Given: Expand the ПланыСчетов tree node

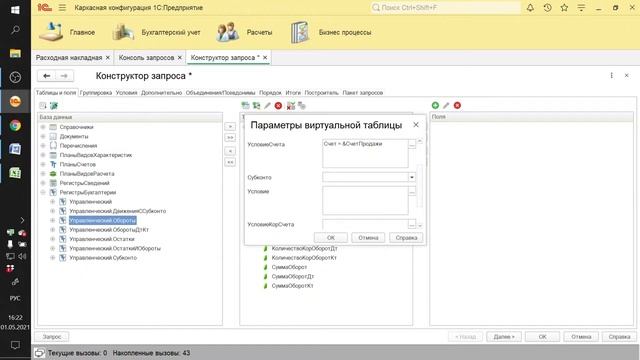Looking at the screenshot, I should click(x=43, y=164).
